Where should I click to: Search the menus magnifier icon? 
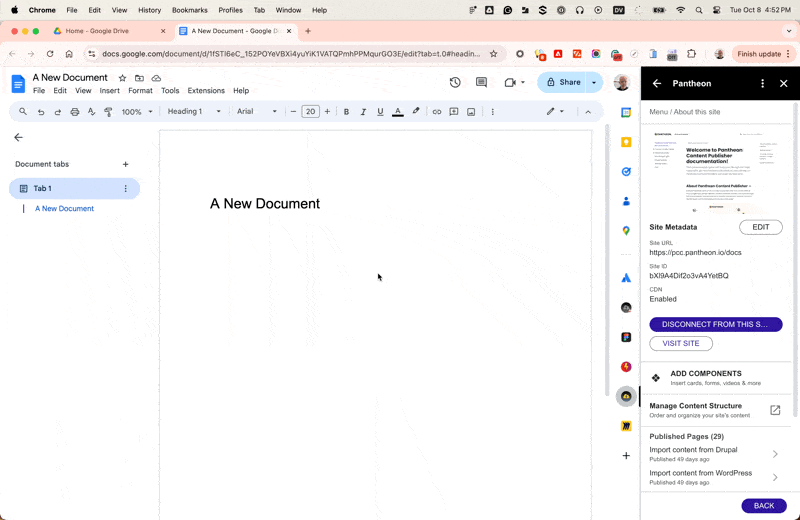coord(23,111)
